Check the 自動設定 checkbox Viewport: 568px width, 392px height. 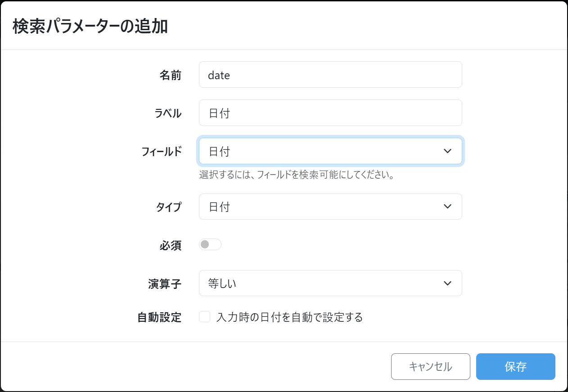[205, 317]
